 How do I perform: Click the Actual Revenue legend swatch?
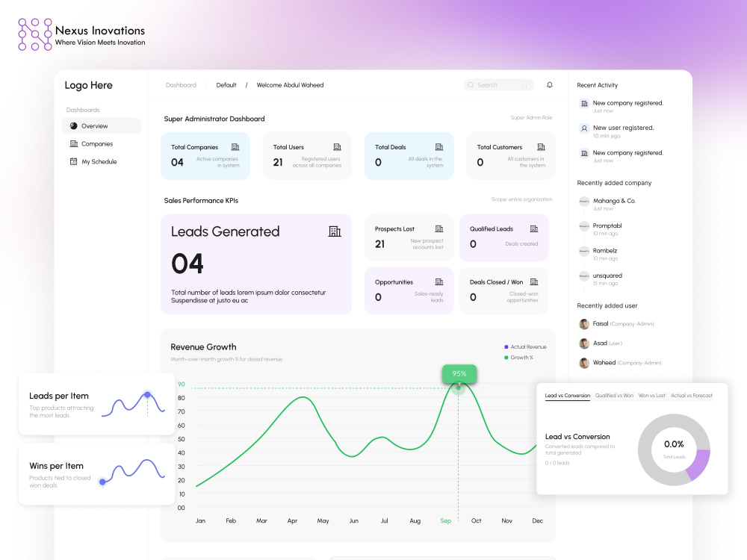pyautogui.click(x=506, y=346)
